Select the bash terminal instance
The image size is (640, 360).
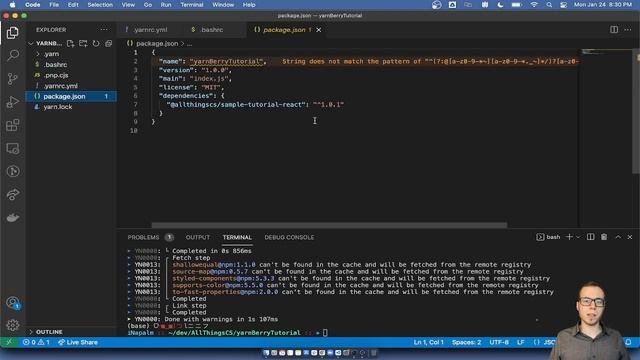tap(548, 237)
